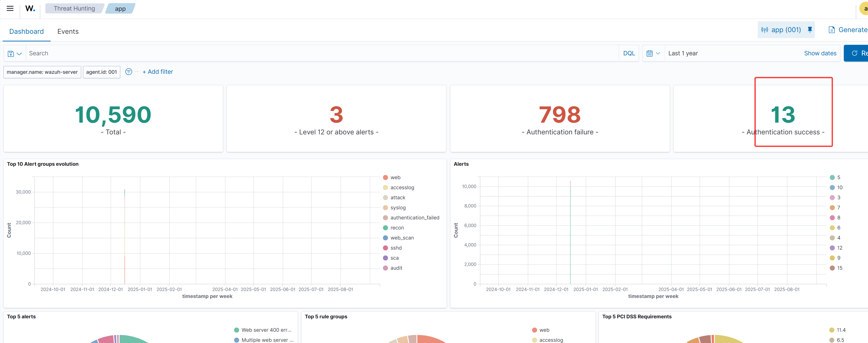Toggle level 12 alerts legend item

click(839, 248)
